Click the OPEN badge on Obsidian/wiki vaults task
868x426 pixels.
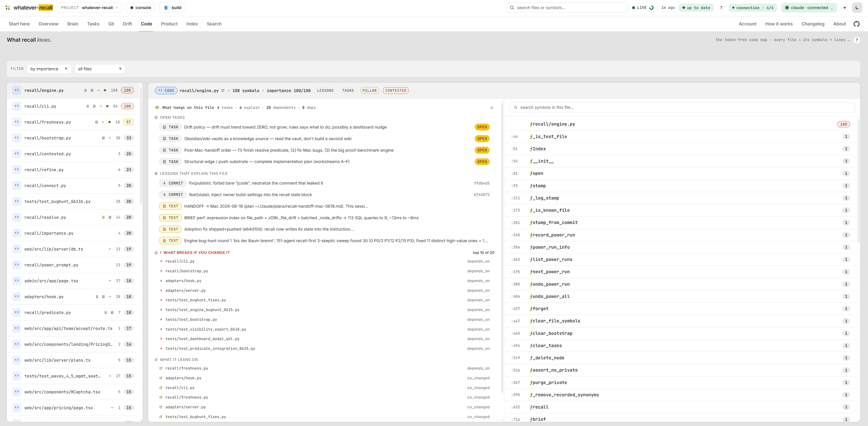[x=482, y=139]
